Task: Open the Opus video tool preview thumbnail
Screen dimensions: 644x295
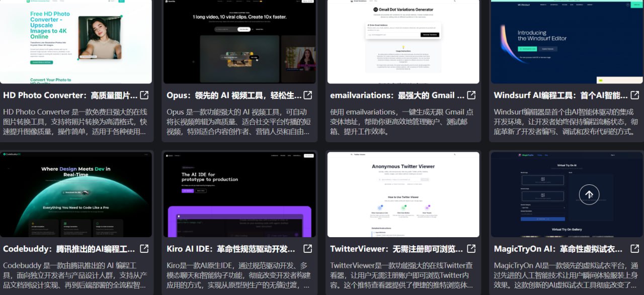Action: [240, 42]
